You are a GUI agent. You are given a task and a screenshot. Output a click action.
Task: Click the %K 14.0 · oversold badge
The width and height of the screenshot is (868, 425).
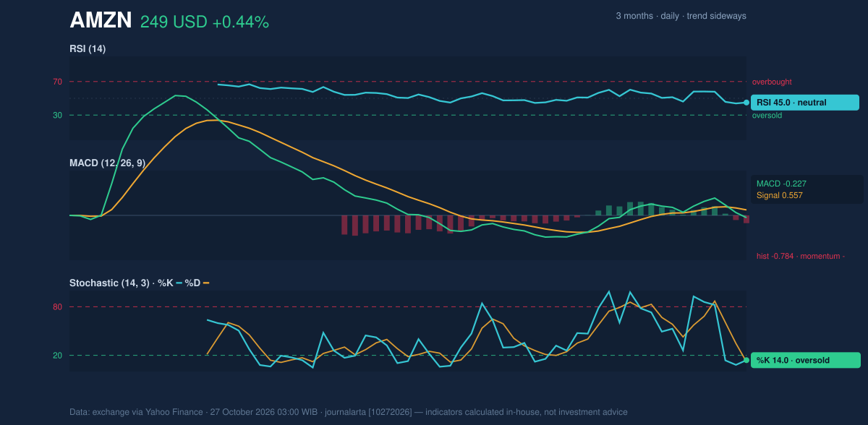click(x=807, y=360)
